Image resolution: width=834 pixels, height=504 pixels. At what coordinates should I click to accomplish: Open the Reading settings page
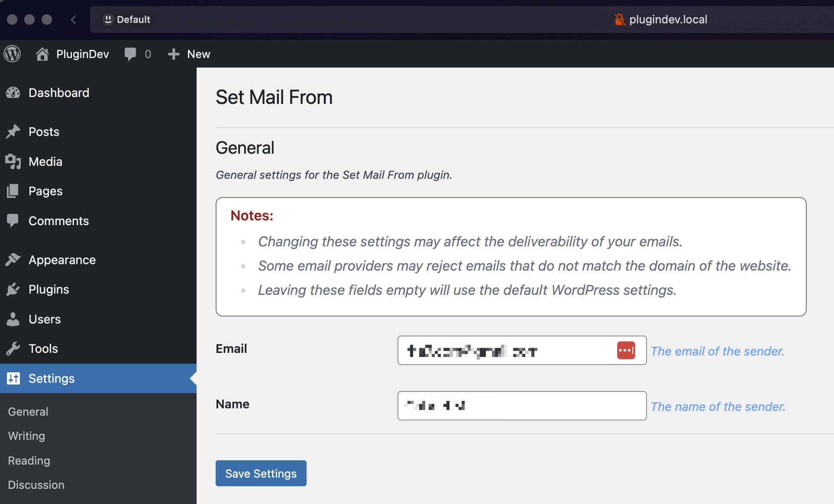pos(29,461)
